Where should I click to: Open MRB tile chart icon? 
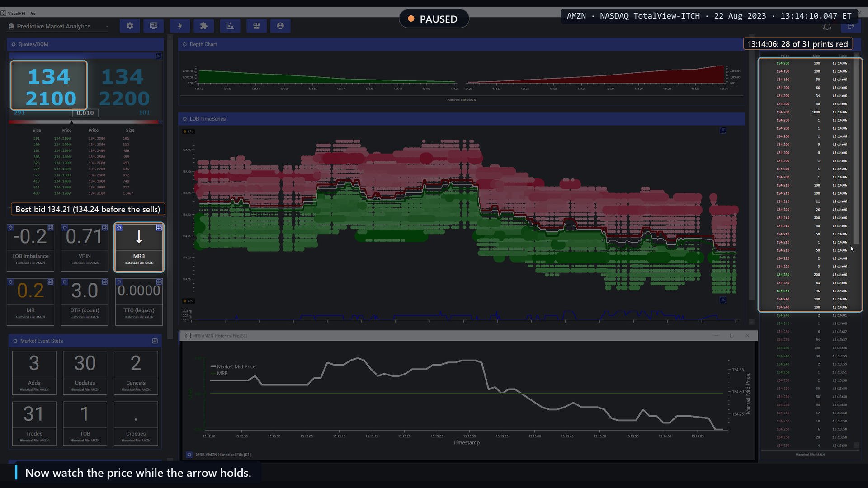click(159, 228)
